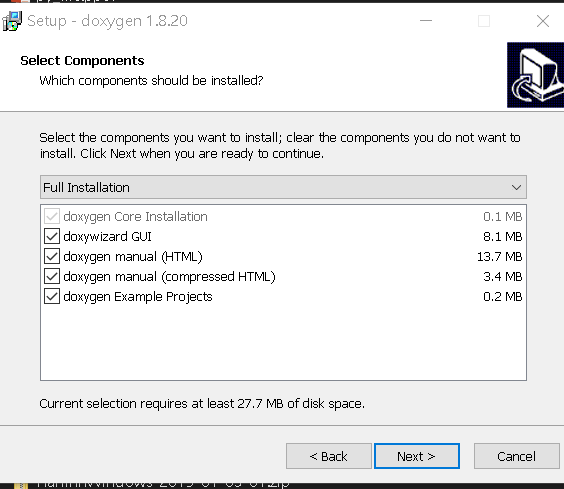The height and width of the screenshot is (489, 564).
Task: Select the doxywizard GUI list label
Action: click(x=107, y=236)
